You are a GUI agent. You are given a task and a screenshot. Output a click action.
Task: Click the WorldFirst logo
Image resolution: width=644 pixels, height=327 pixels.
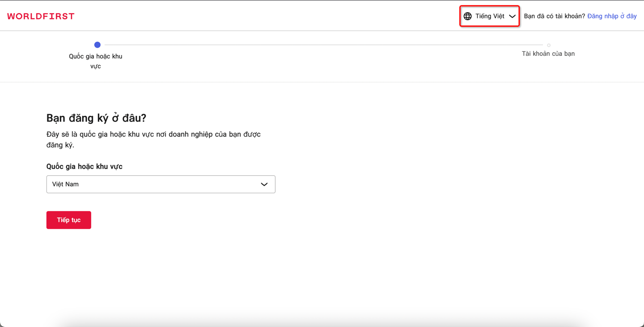point(41,16)
